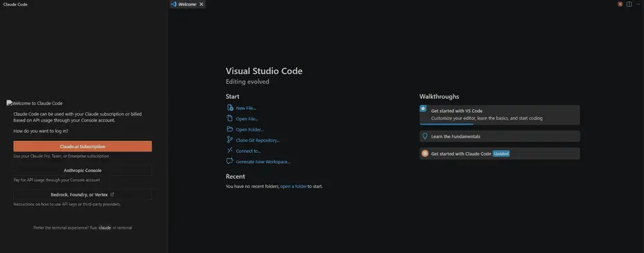Click the Claude Code panel title
Viewport: 644px width, 253px height.
coord(15,4)
